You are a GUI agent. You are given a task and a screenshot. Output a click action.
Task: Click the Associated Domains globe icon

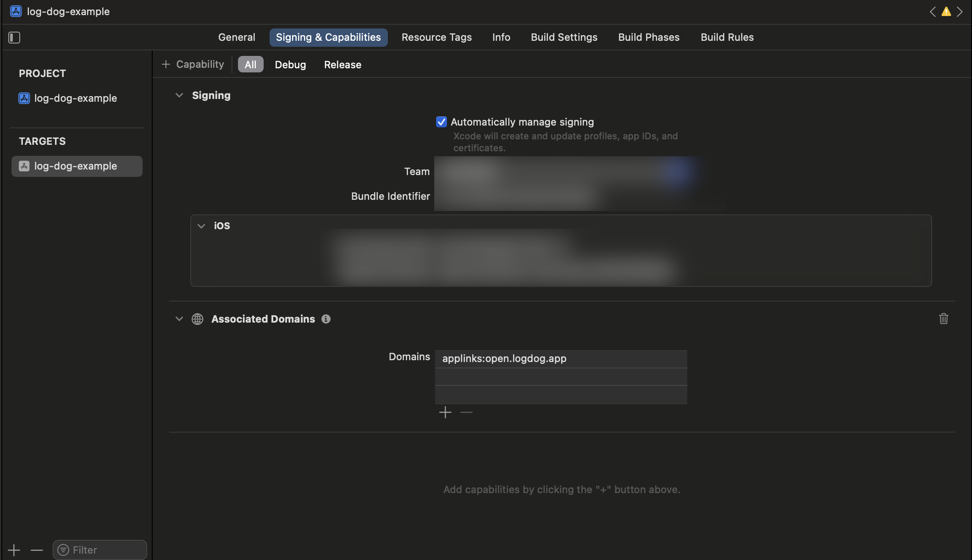tap(198, 319)
